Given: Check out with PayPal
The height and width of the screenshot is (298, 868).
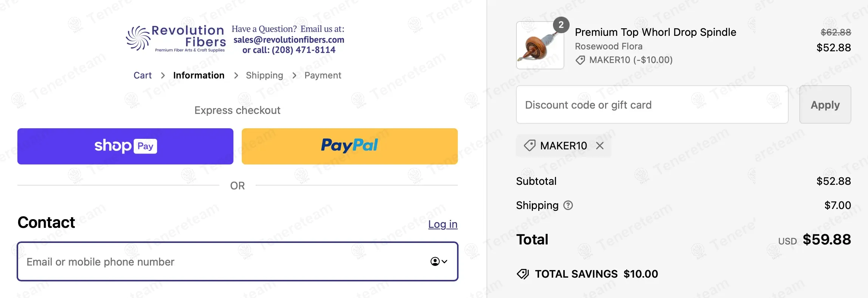Looking at the screenshot, I should coord(349,146).
